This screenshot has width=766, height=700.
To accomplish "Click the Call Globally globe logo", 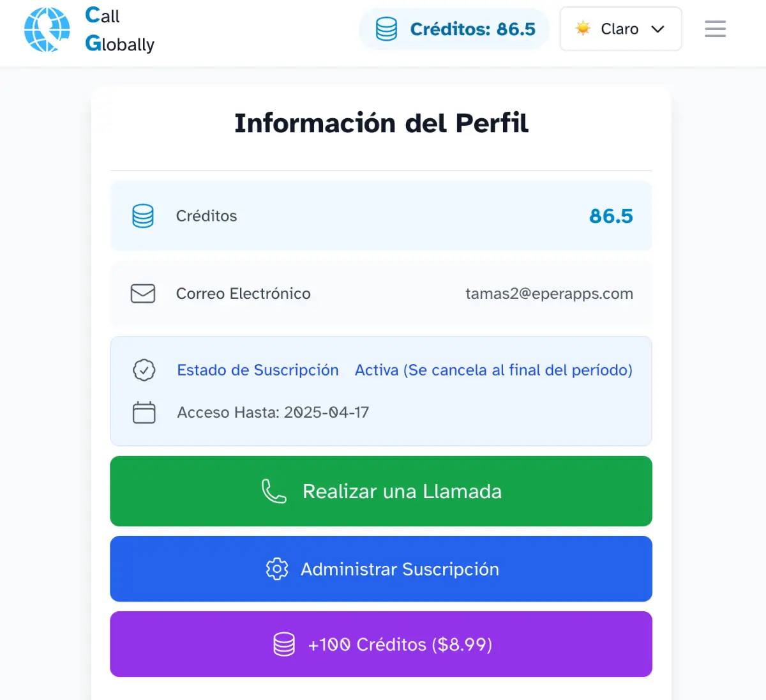I will (x=47, y=29).
